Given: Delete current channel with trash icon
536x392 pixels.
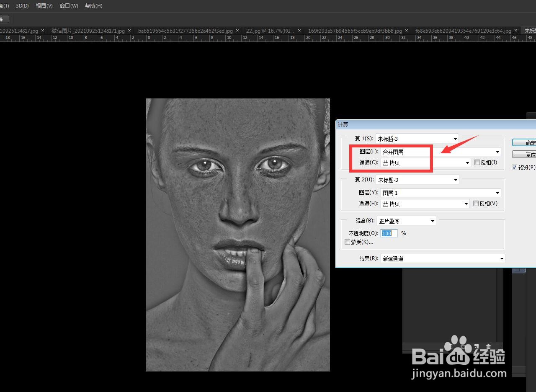Looking at the screenshot, I should tap(488, 347).
